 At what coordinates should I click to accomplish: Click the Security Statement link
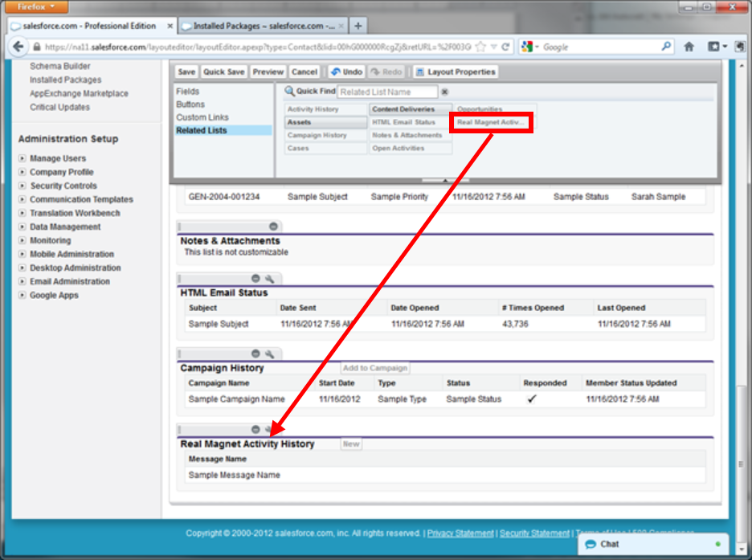[x=535, y=533]
